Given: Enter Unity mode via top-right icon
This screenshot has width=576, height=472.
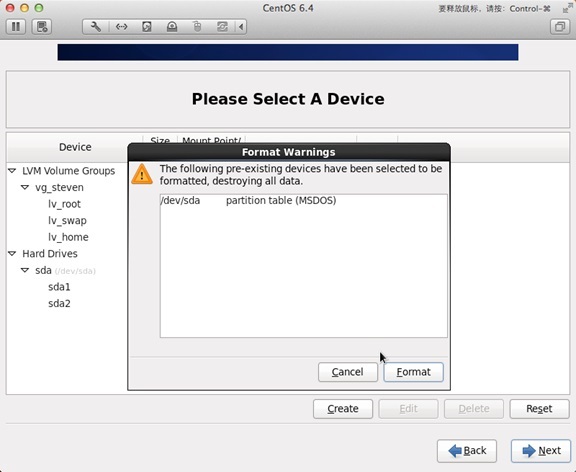Looking at the screenshot, I should click(x=560, y=27).
